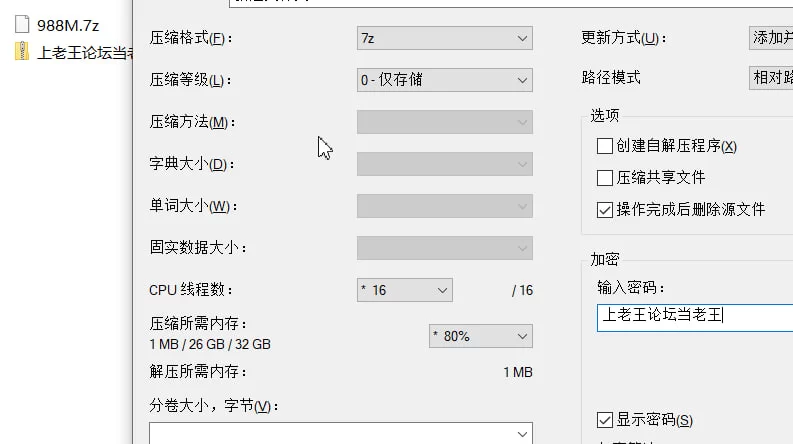Enable 压缩共享文件 checkbox
Viewport: 793px width, 444px height.
[605, 178]
